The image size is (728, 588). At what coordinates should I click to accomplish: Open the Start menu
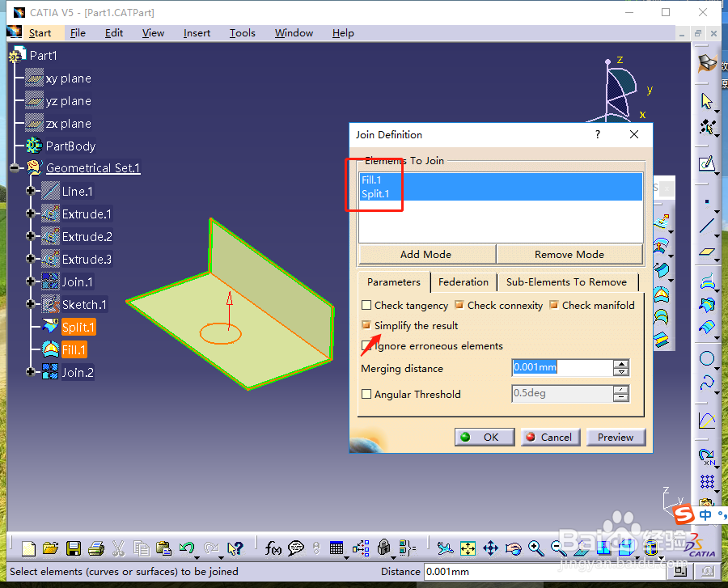click(40, 33)
